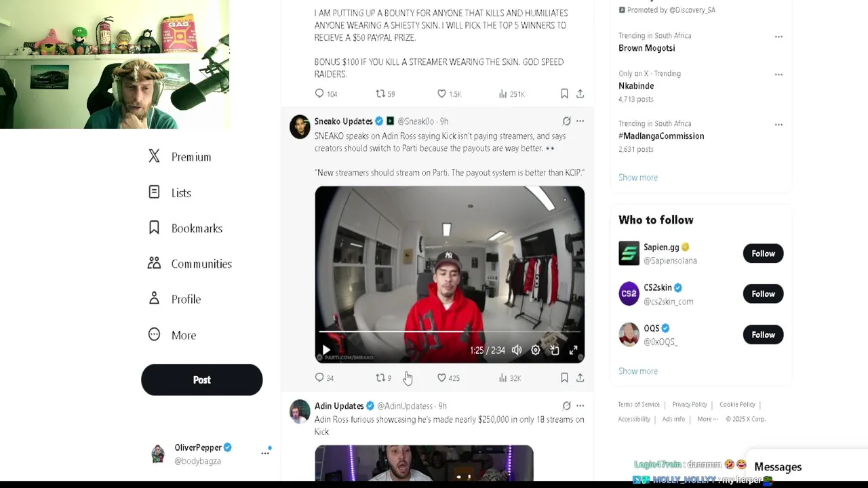Seek along the video progress bar
This screenshot has width=868, height=488.
tap(450, 332)
